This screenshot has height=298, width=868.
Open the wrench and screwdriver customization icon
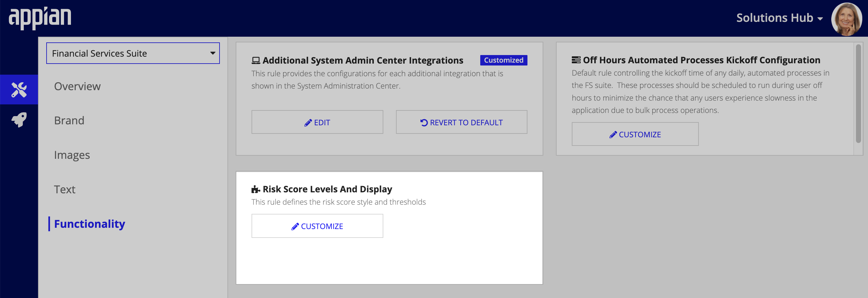click(19, 90)
